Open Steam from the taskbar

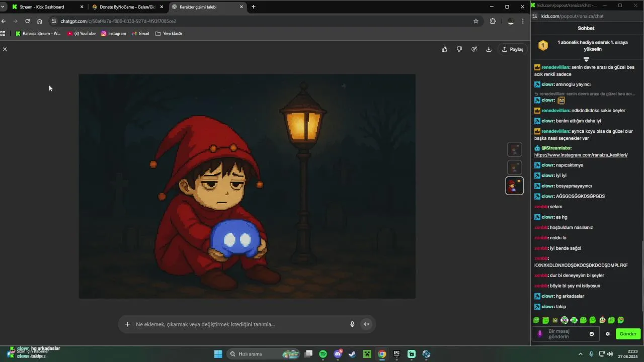coord(352,354)
